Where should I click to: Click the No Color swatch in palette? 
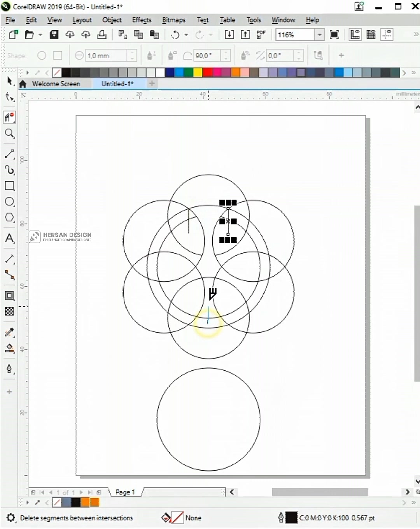click(x=57, y=73)
